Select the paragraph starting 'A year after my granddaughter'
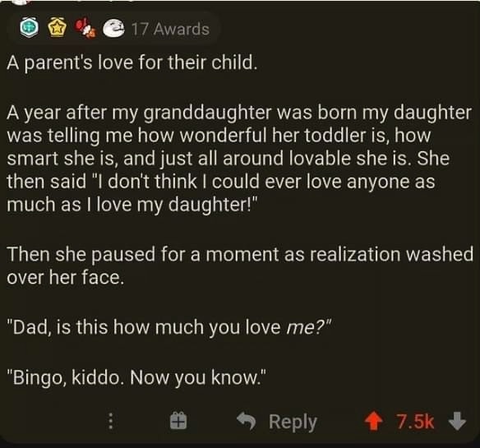This screenshot has height=448, width=480. (239, 159)
